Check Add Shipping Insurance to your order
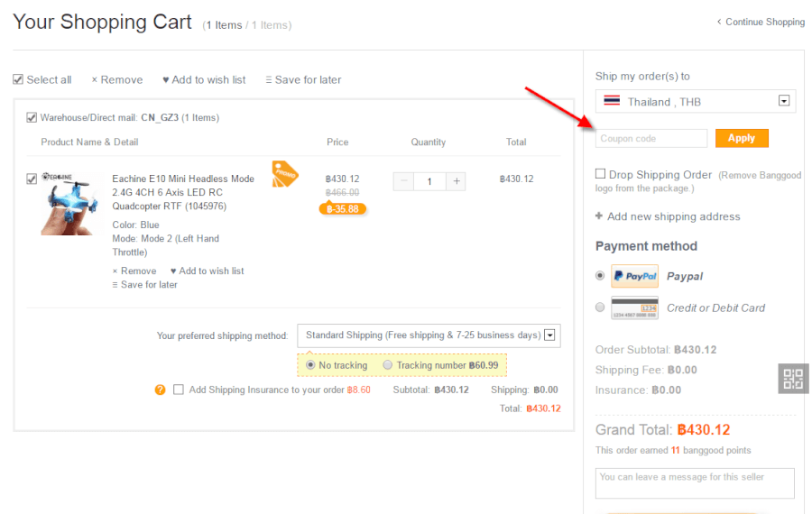Image resolution: width=812 pixels, height=514 pixels. [x=179, y=390]
